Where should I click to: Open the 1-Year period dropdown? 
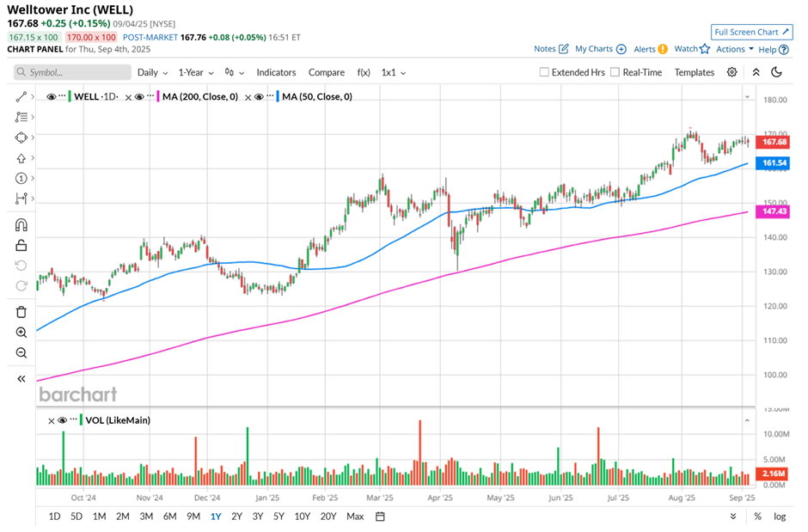[x=196, y=72]
